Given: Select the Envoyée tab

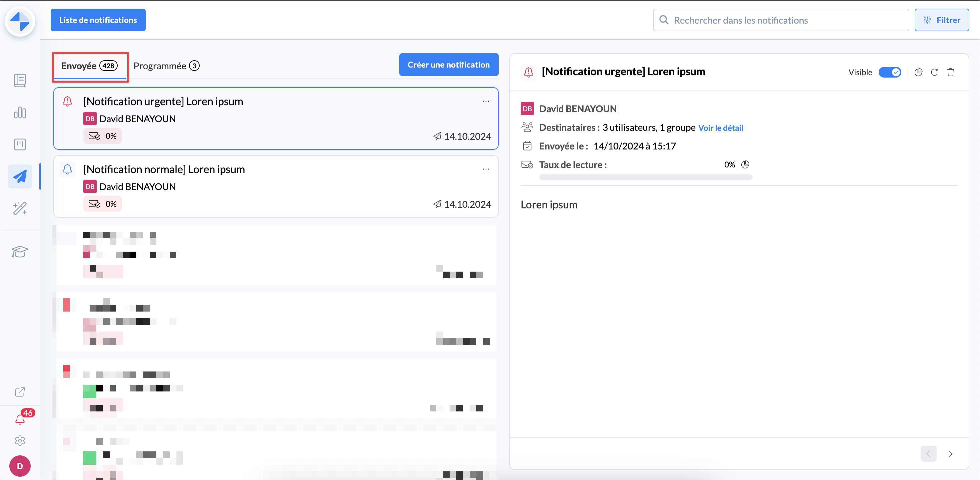Looking at the screenshot, I should pos(89,66).
